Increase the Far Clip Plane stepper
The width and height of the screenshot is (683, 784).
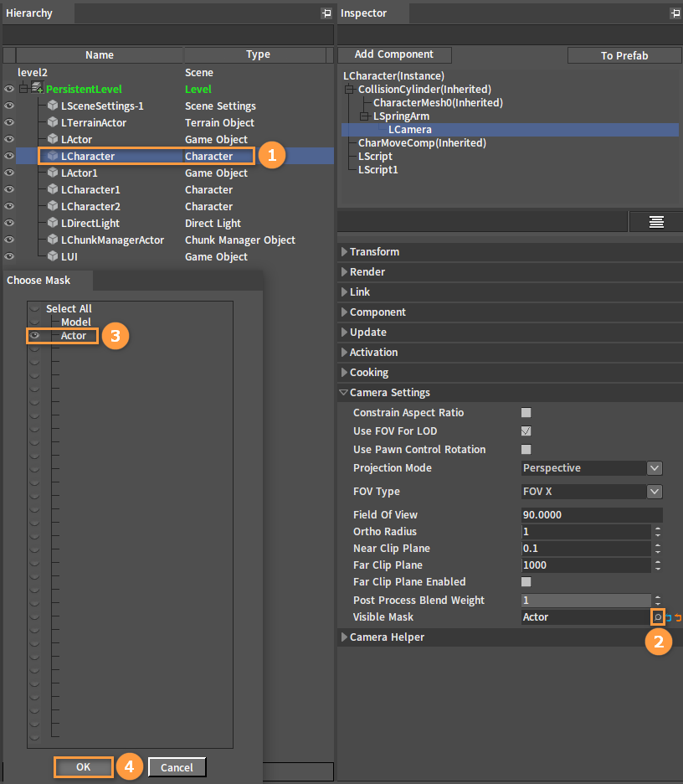658,562
